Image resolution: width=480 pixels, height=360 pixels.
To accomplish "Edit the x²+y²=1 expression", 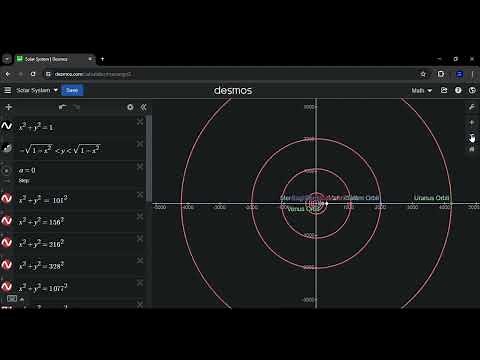I will pyautogui.click(x=36, y=127).
